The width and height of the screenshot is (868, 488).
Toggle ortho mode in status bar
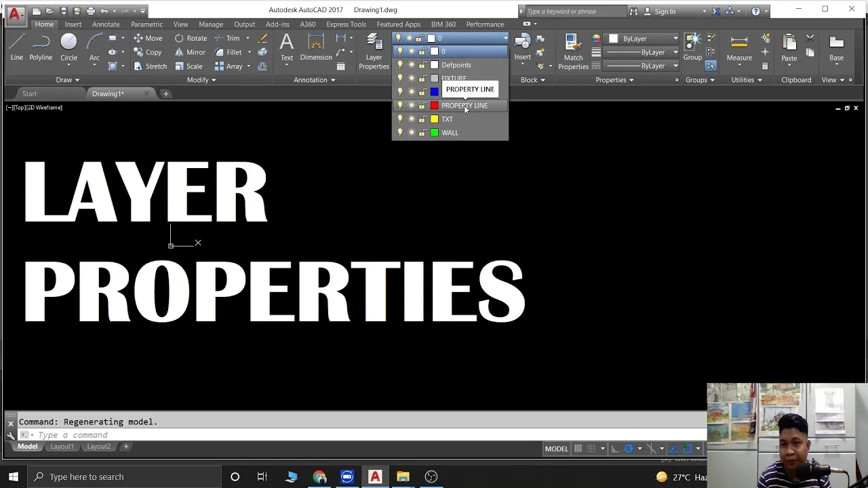pyautogui.click(x=614, y=449)
